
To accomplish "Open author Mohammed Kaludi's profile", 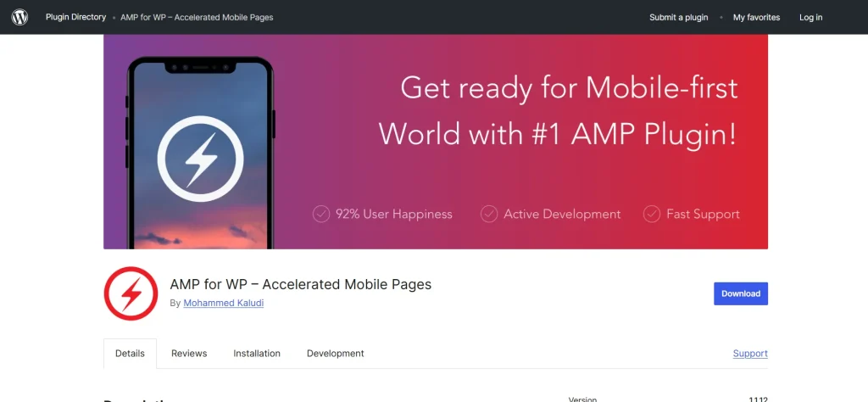I will (224, 303).
